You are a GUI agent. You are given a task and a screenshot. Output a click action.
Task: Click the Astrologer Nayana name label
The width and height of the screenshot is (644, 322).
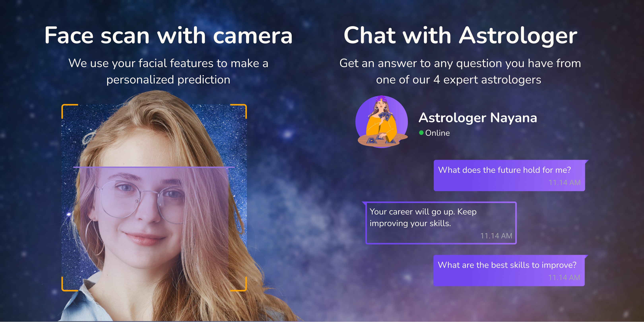(478, 118)
